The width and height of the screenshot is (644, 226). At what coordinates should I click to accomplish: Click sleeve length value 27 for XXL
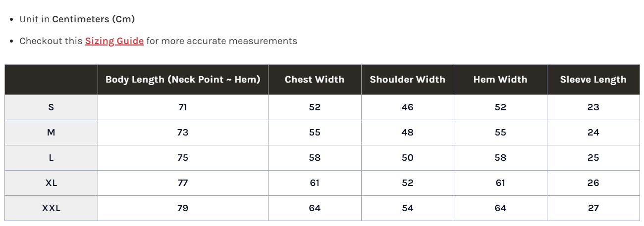(593, 208)
